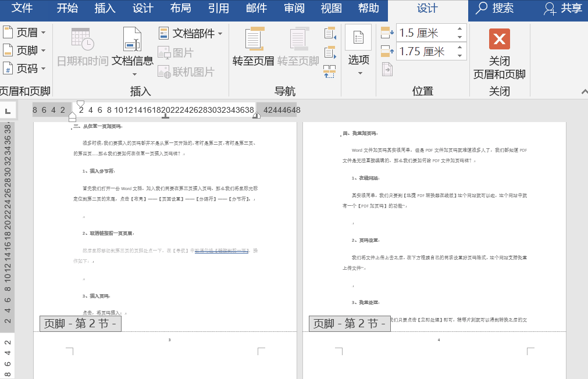This screenshot has width=588, height=379.
Task: Decrease the 1.5 厘米 header distance
Action: [x=459, y=37]
